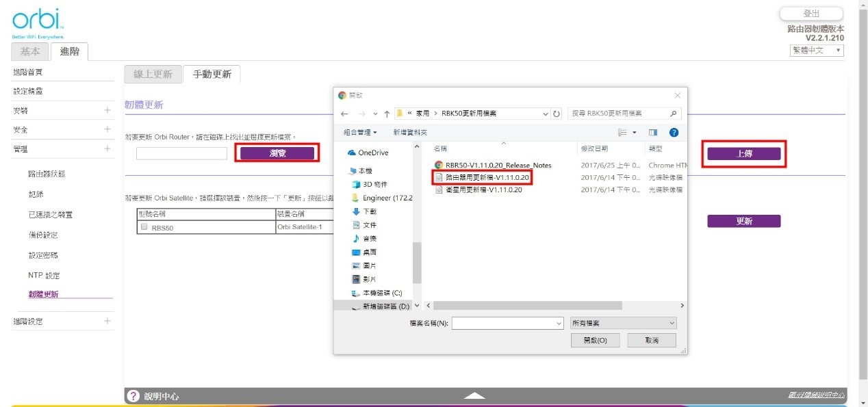The height and width of the screenshot is (407, 868).
Task: Sort files by 修改日期 column header
Action: 594,148
